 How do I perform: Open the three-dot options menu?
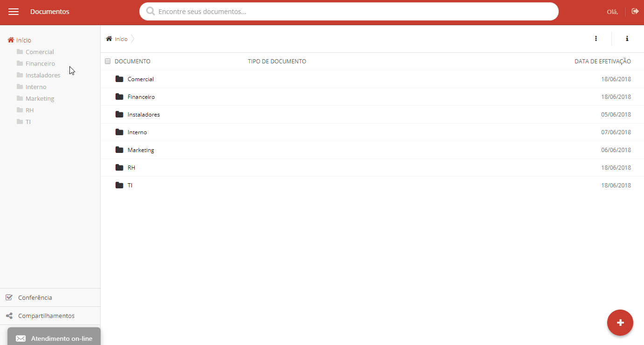(596, 39)
